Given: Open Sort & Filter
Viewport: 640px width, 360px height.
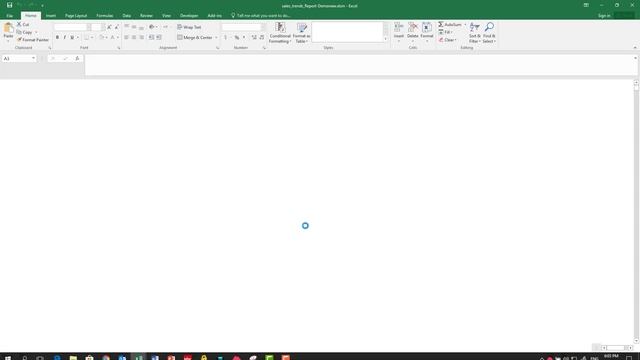Looking at the screenshot, I should (x=474, y=33).
